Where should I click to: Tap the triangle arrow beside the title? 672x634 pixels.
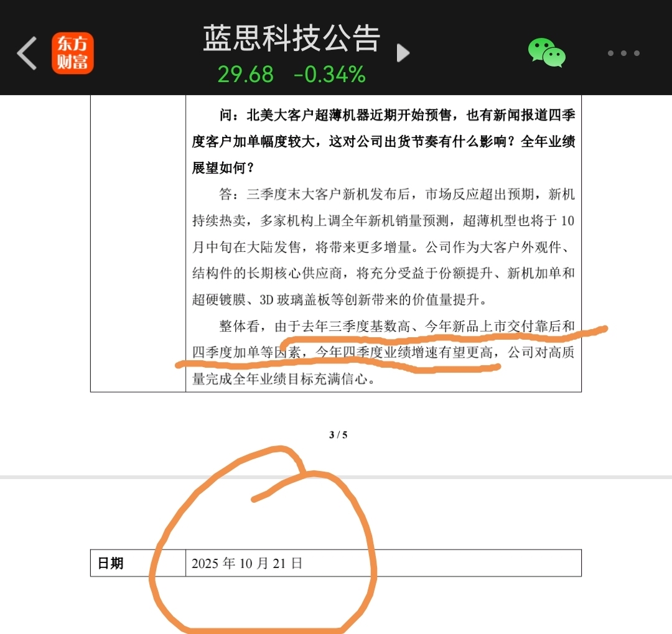click(403, 53)
